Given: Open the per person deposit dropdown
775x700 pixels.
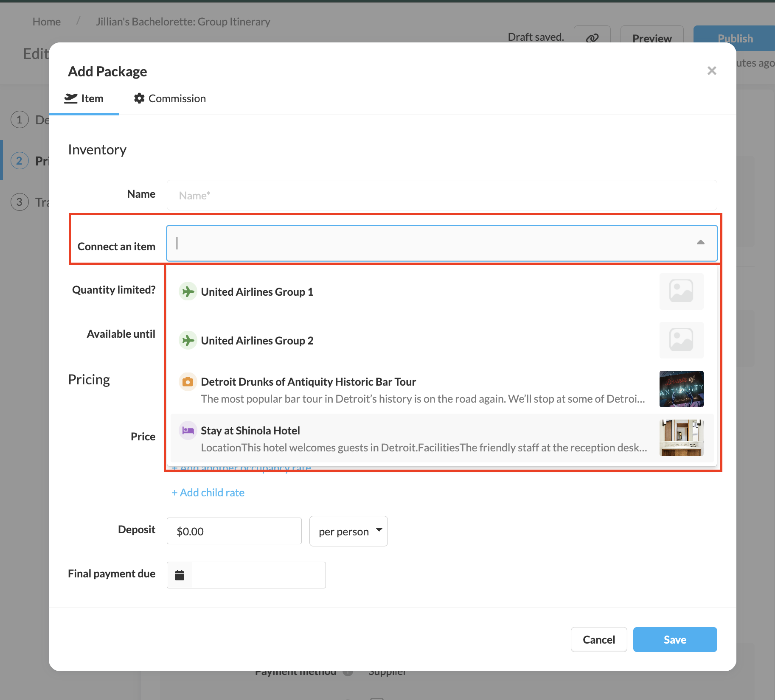Looking at the screenshot, I should tap(348, 531).
